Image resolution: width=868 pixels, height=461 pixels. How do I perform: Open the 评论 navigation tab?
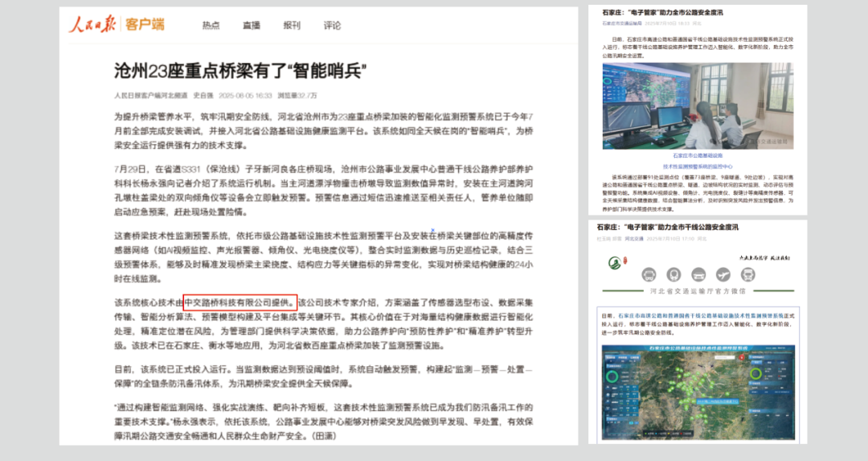pyautogui.click(x=332, y=26)
